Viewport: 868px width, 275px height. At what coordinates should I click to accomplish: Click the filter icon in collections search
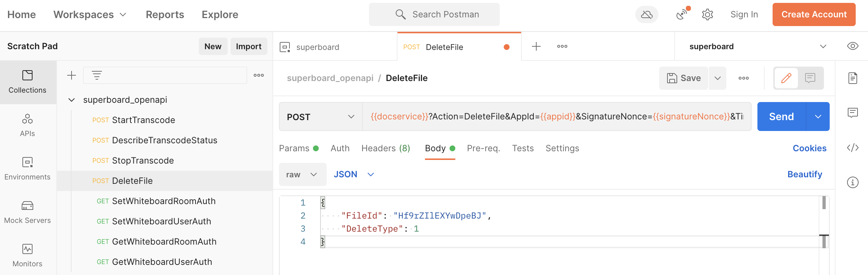[97, 75]
